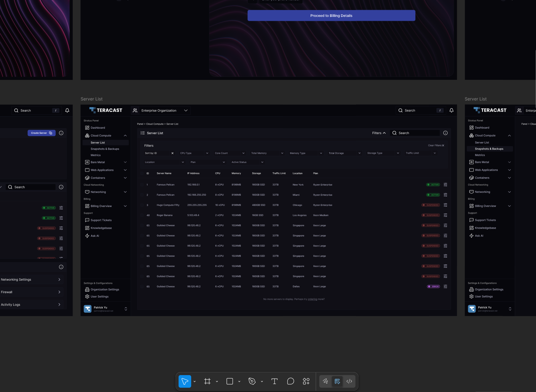Switch to Draw mode in the toolbar

325,381
